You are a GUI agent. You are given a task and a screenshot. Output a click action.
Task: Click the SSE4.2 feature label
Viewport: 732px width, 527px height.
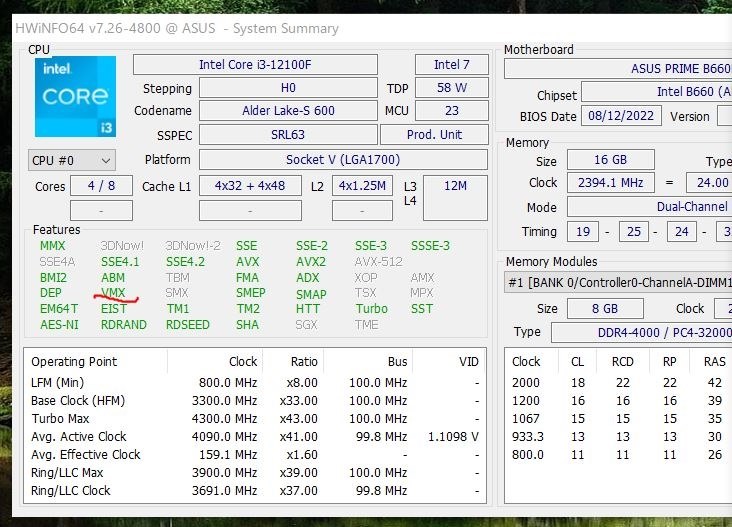185,262
